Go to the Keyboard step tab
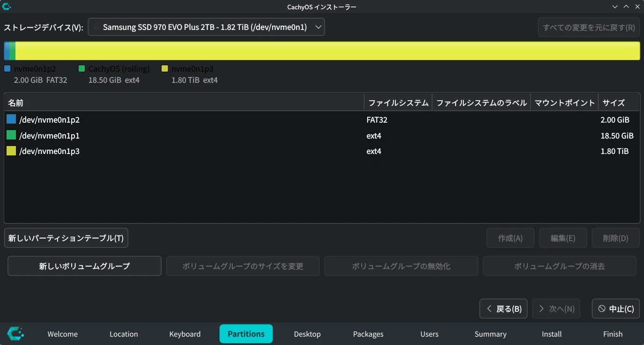Screen dimensions: 644x345 (185, 334)
